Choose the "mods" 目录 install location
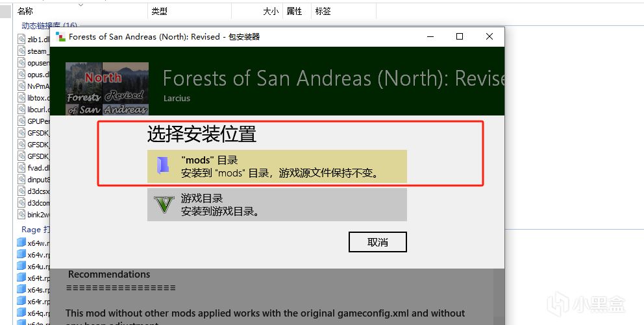Screen dimensions: 644x325 277,166
